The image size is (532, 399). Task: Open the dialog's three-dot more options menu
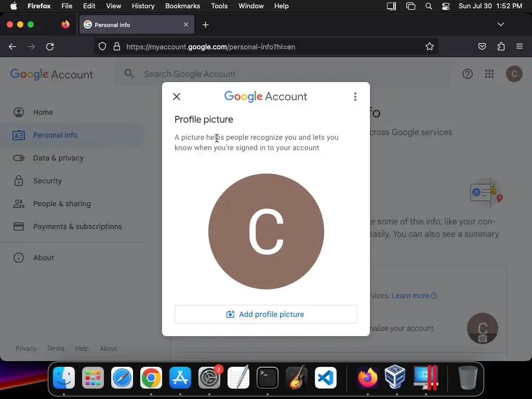pyautogui.click(x=355, y=97)
